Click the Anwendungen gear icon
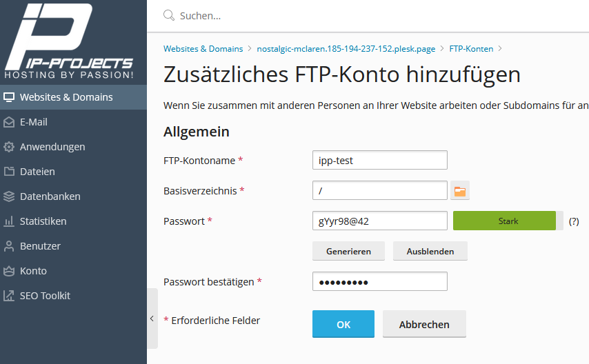 (x=9, y=147)
